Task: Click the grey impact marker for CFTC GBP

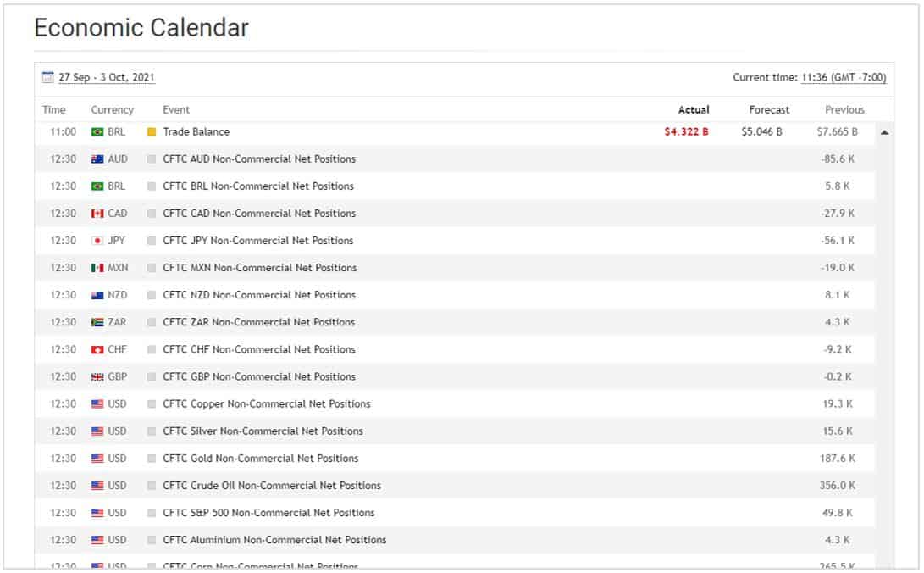Action: [152, 376]
